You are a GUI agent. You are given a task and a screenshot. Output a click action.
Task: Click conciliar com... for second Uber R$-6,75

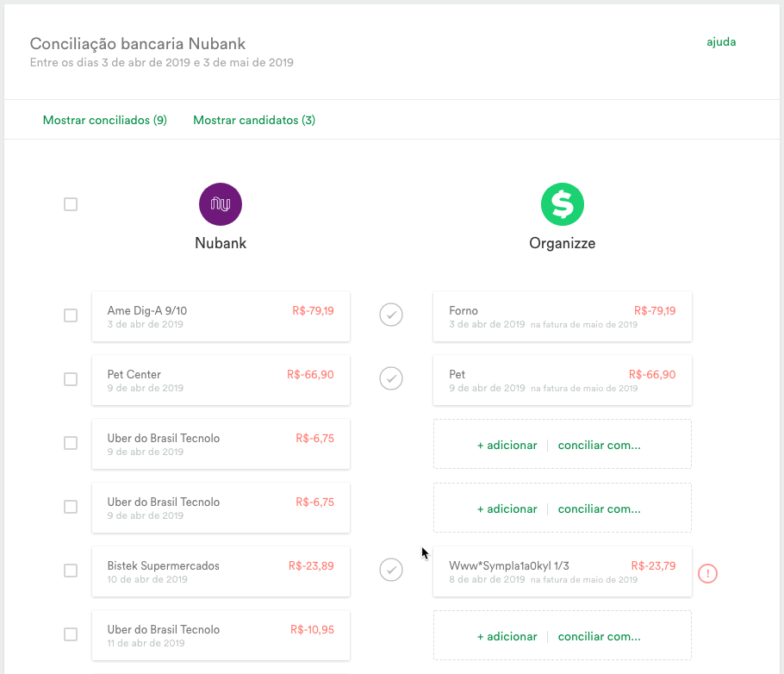click(599, 509)
